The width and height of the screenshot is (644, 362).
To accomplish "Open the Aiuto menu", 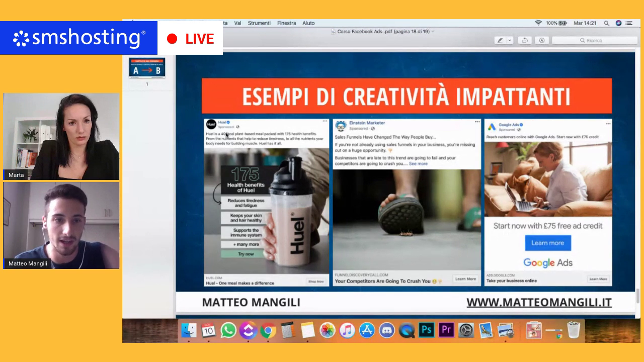I will tap(308, 23).
